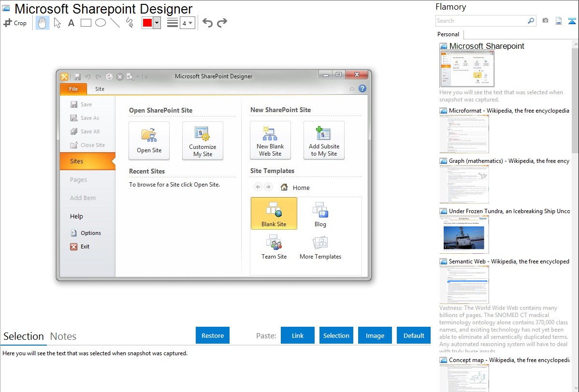Pick the freehand scribble tool
The width and height of the screenshot is (579, 392).
pos(130,23)
